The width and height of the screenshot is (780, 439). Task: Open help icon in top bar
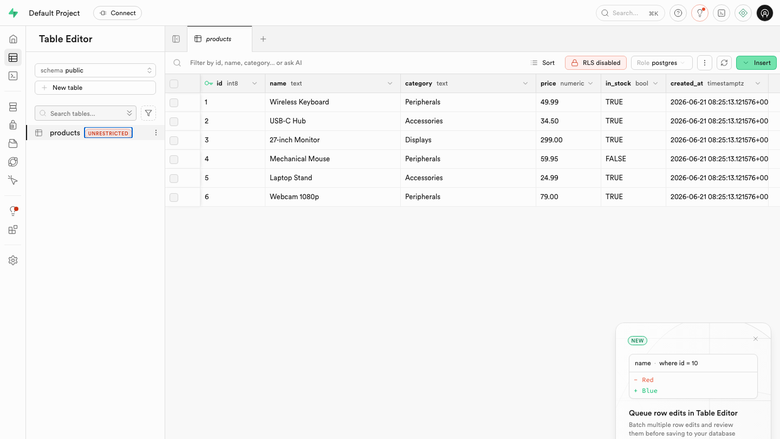(x=678, y=13)
